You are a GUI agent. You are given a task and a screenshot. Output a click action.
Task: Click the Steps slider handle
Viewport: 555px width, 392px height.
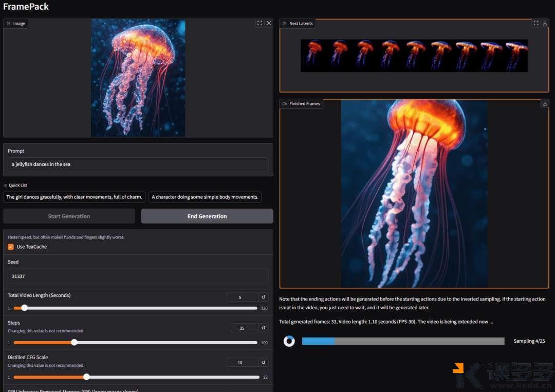tap(74, 343)
